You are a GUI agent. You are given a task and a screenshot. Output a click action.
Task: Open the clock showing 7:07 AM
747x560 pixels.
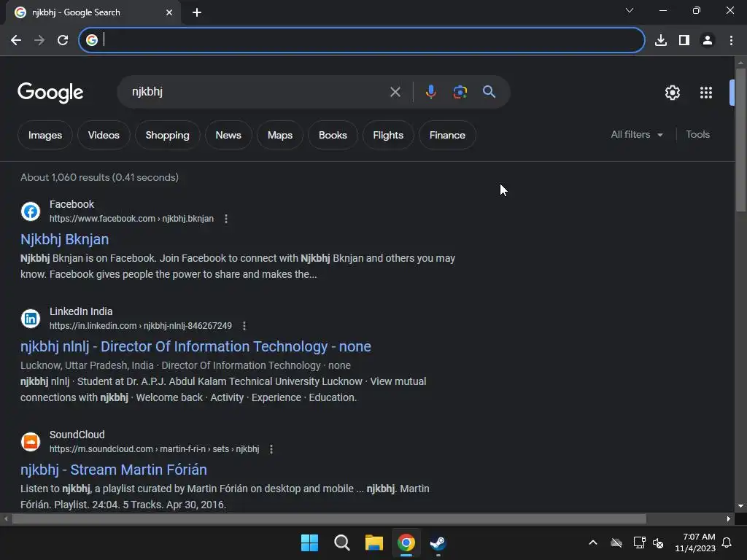coord(695,542)
